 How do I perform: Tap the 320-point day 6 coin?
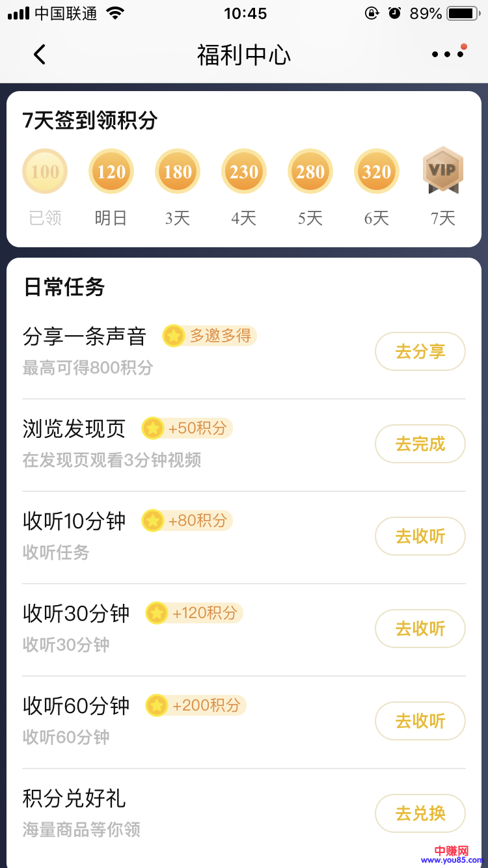pyautogui.click(x=377, y=172)
